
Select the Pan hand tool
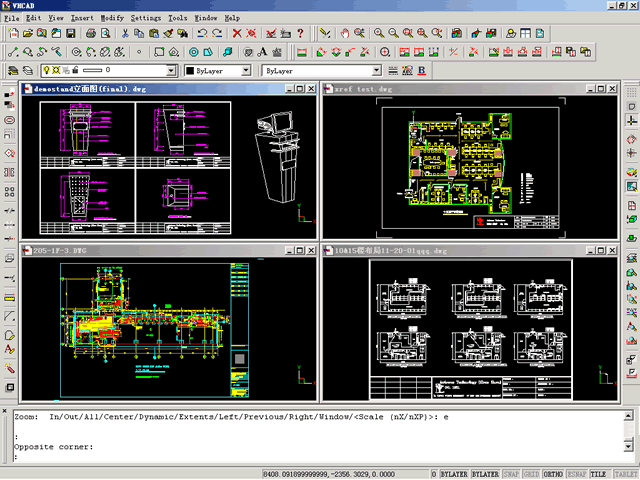[x=345, y=33]
